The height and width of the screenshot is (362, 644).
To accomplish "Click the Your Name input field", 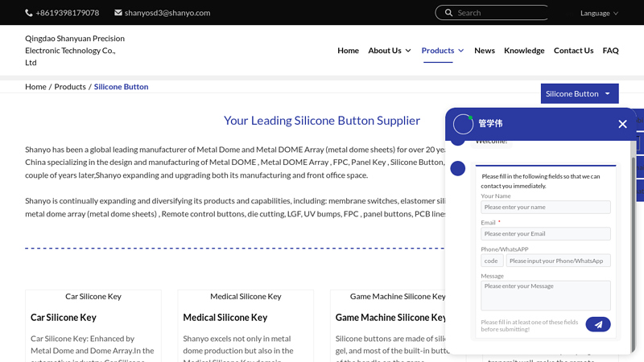I will (x=546, y=208).
